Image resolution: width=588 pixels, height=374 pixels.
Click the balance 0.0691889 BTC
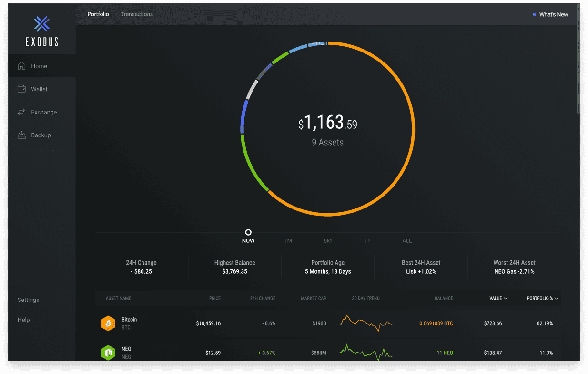[x=436, y=323]
